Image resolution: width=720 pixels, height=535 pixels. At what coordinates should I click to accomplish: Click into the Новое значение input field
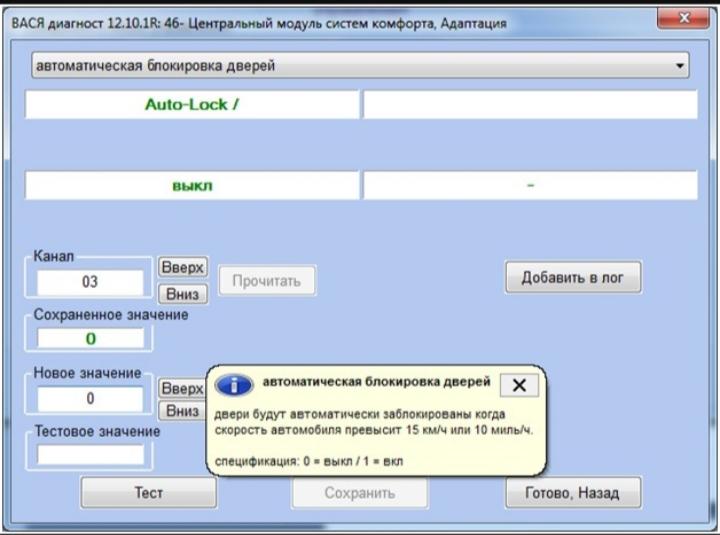pos(91,398)
